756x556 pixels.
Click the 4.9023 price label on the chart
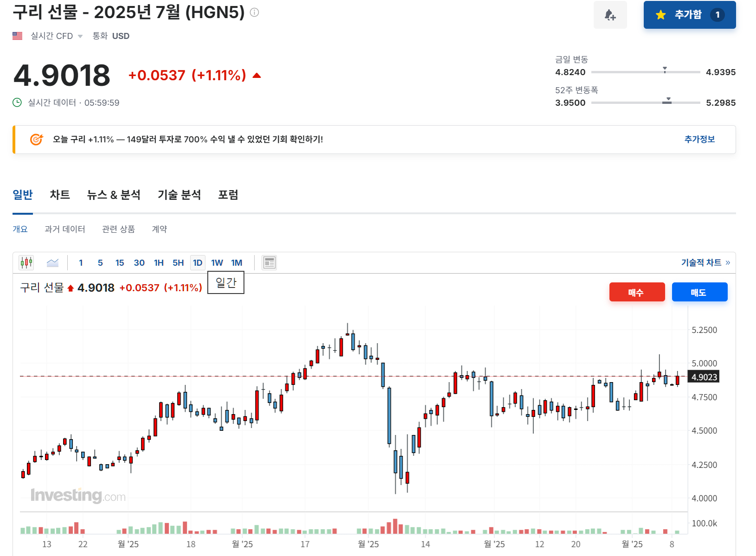point(703,377)
